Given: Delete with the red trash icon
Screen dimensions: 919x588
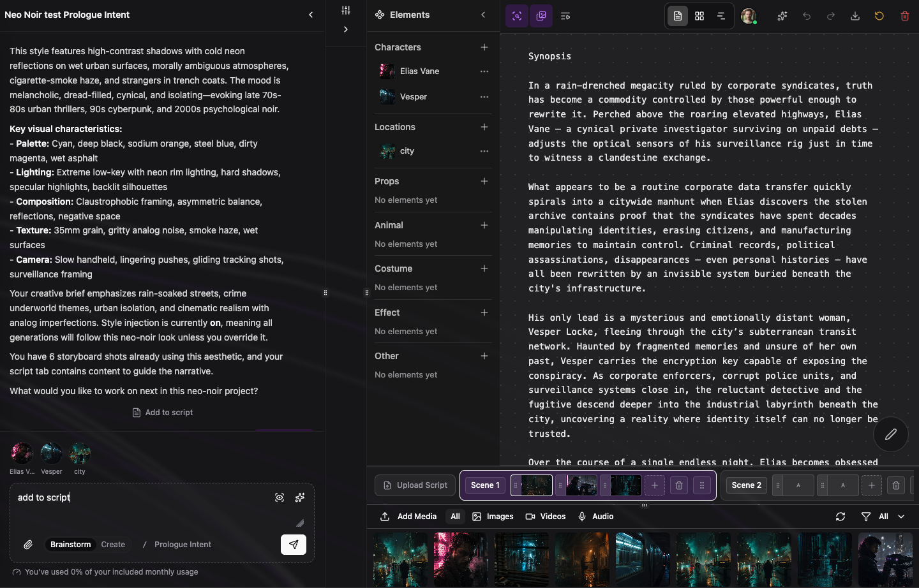Looking at the screenshot, I should [x=905, y=16].
